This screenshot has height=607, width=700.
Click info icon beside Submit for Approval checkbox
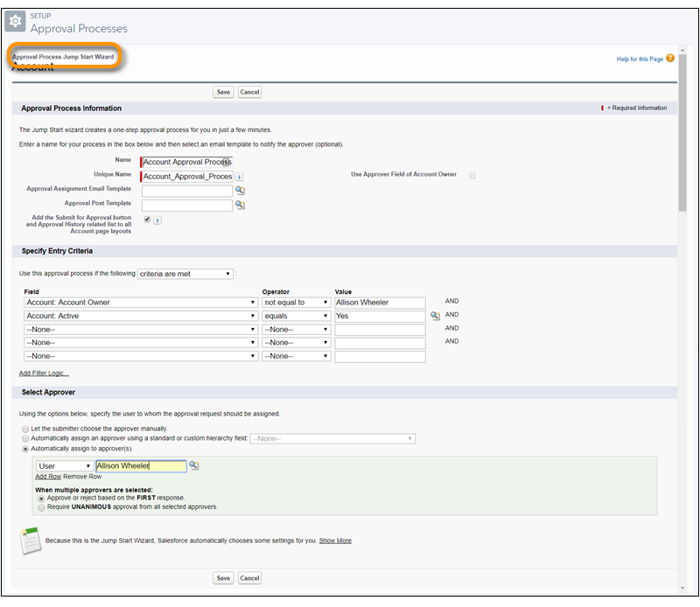coord(157,220)
